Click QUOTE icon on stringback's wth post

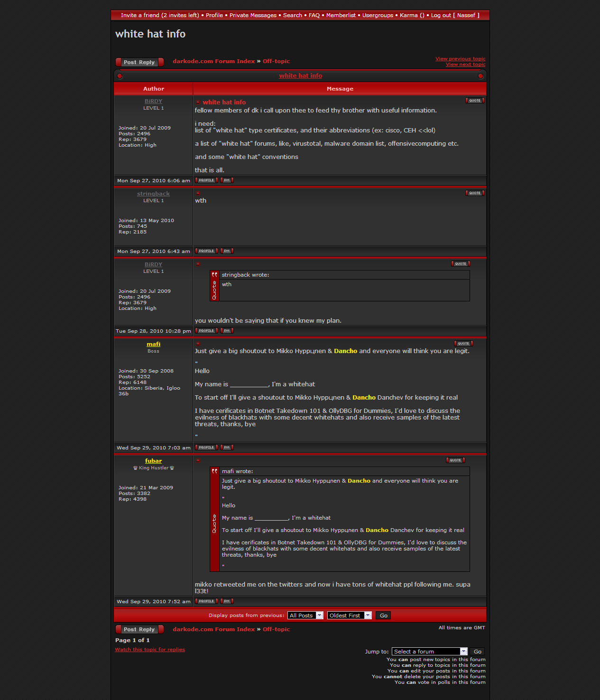click(474, 193)
